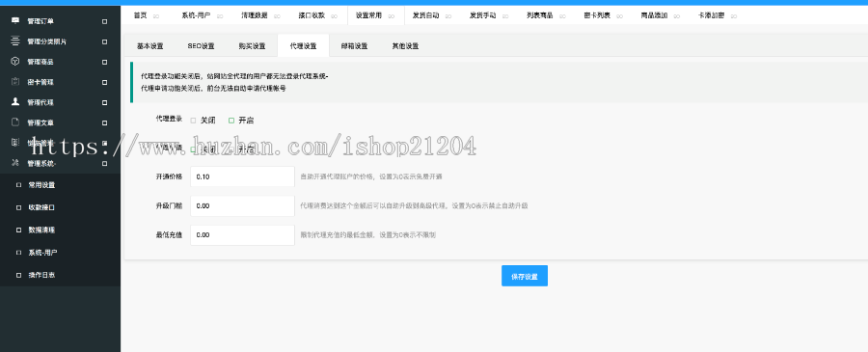868x352 pixels.
Task: Expand the 管理商品 menu arrow
Action: (104, 62)
